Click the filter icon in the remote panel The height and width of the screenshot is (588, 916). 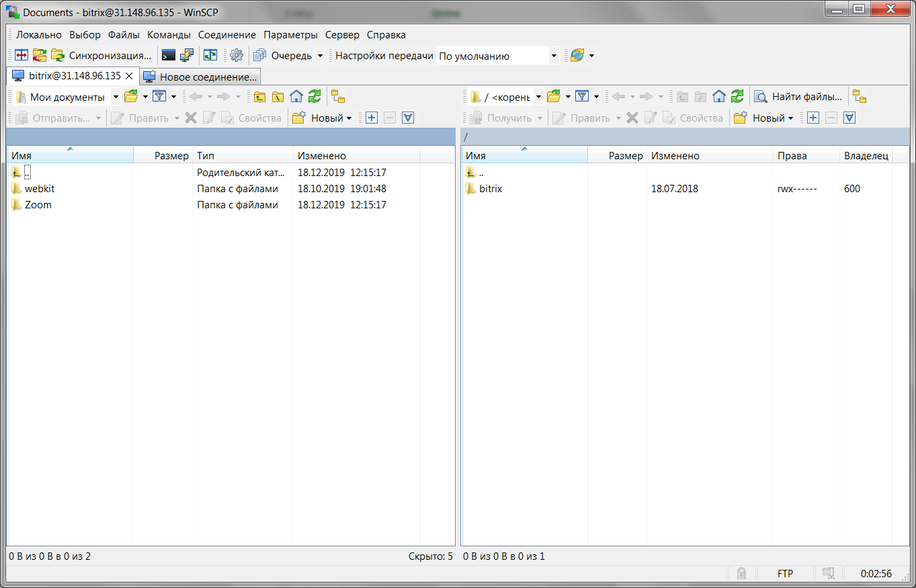point(582,97)
